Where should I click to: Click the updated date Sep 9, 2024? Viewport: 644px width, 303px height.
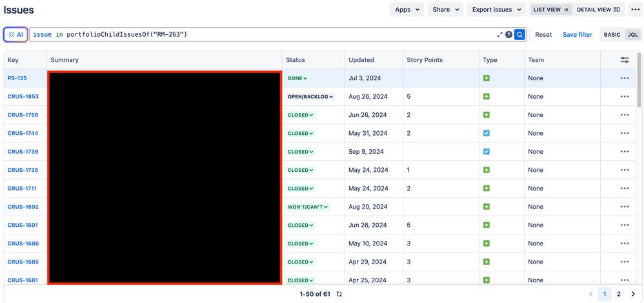pyautogui.click(x=367, y=152)
